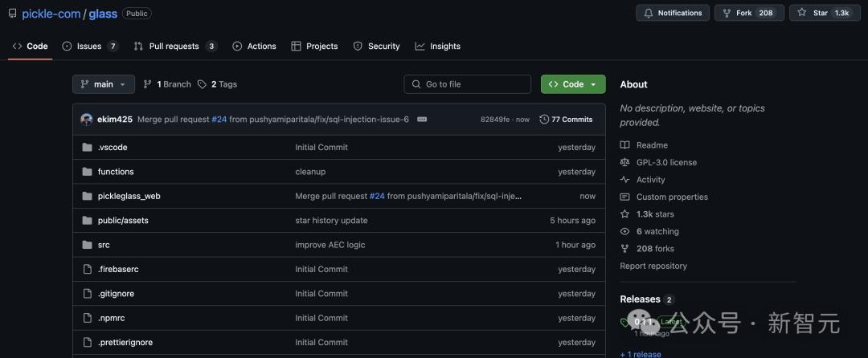The image size is (868, 358).
Task: Click the fork count 208 badge
Action: coord(766,13)
